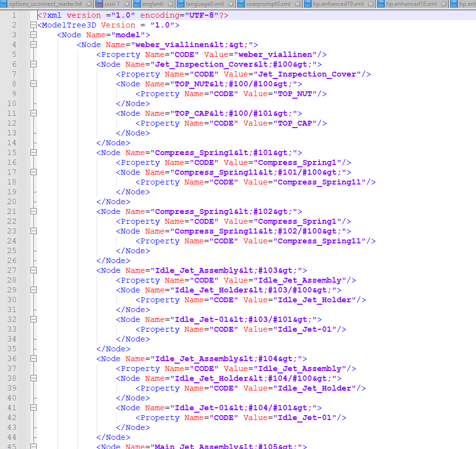The image size is (476, 449).
Task: Fold the Compress_Spring1 node on line 15
Action: 33,153
